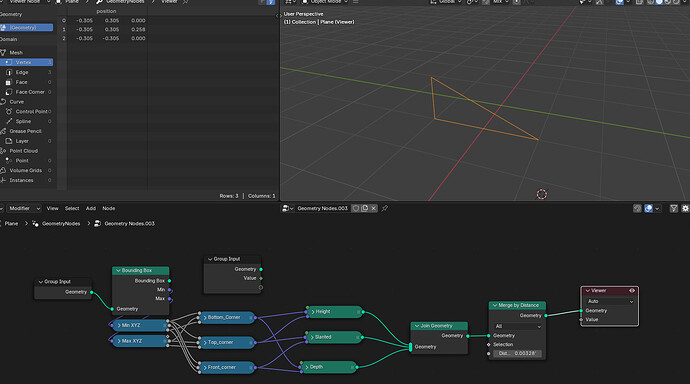690x384 pixels.
Task: Select the Edge domain row
Action: [26, 72]
